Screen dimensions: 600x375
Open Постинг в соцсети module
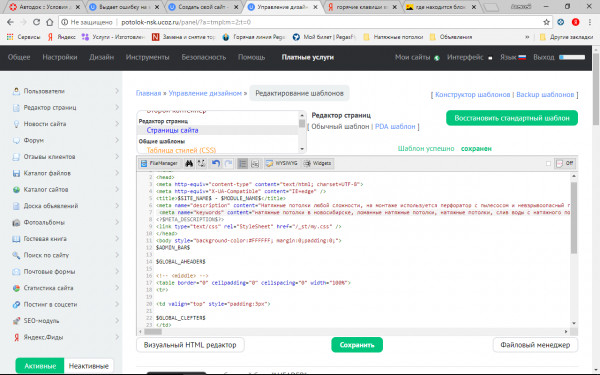tap(51, 305)
